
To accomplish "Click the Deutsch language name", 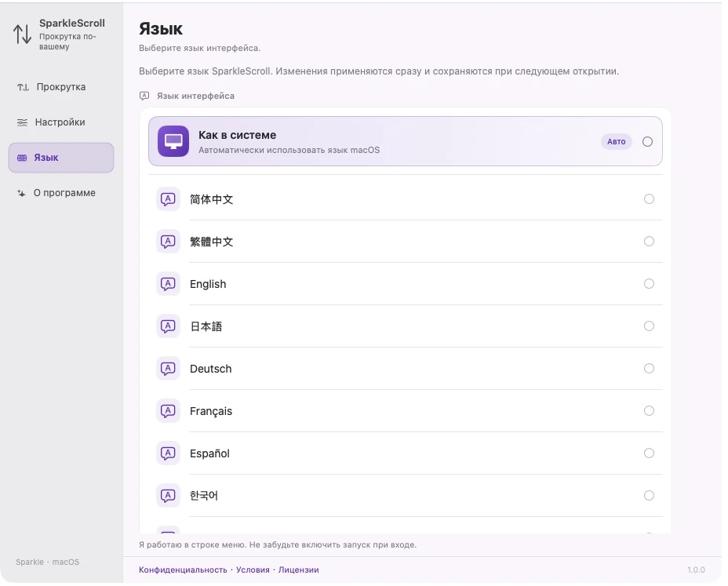I will (211, 369).
